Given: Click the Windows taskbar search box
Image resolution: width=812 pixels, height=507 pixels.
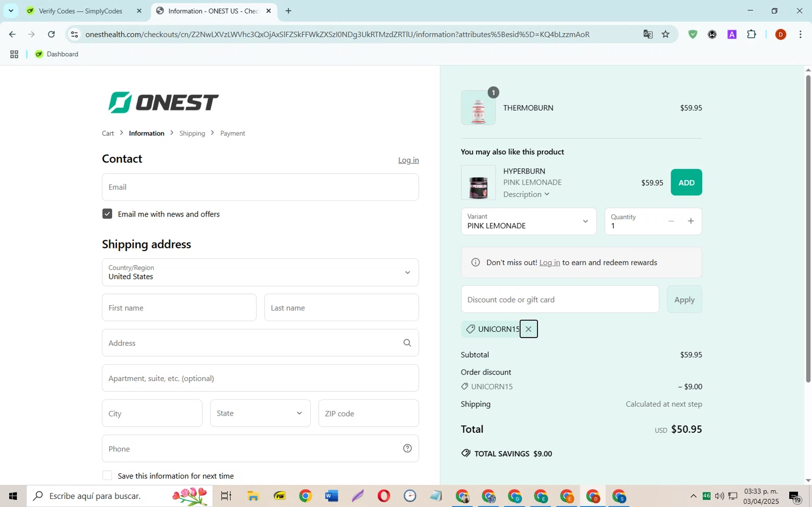Looking at the screenshot, I should click(120, 496).
